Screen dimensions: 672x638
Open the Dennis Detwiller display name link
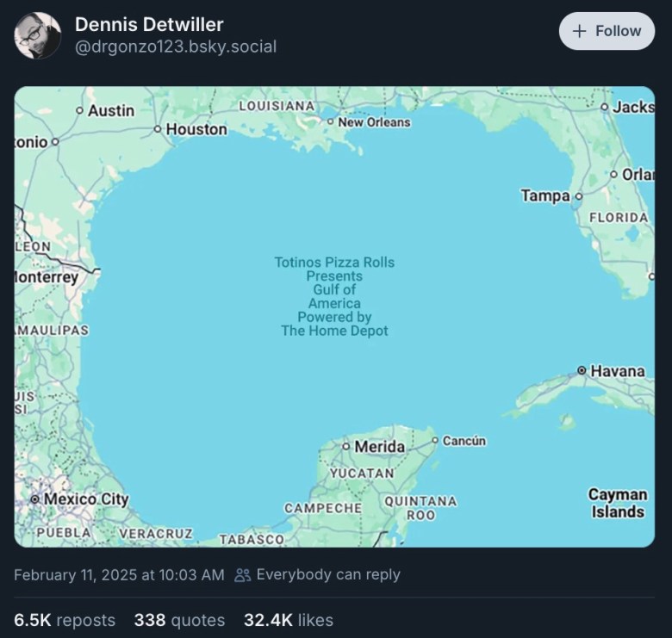(149, 24)
